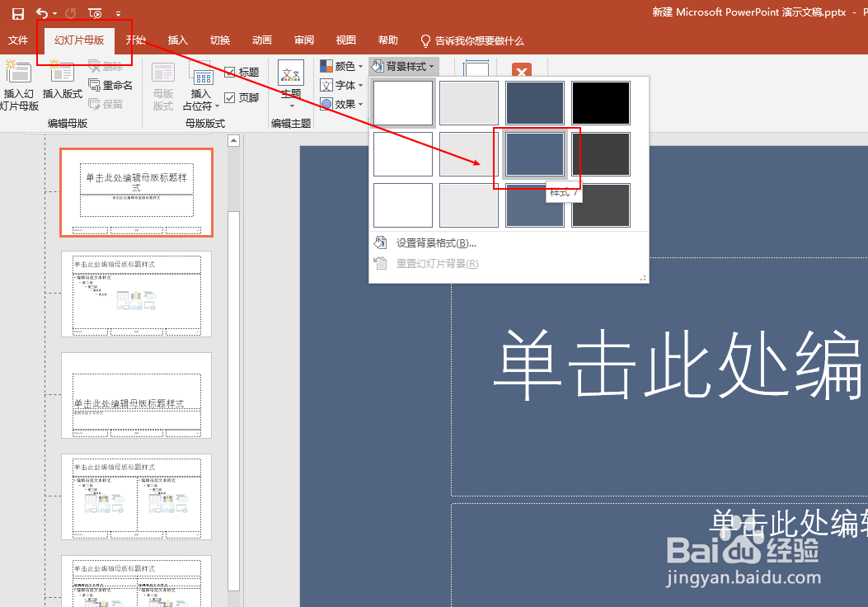Select the fourth two-content layout thumbnail
The width and height of the screenshot is (868, 607).
(136, 496)
